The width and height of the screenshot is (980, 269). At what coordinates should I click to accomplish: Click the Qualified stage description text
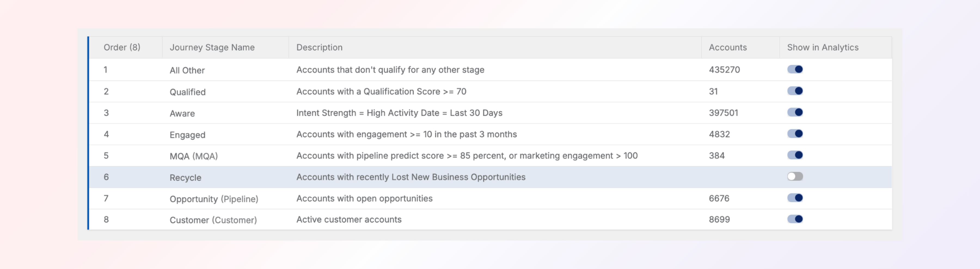pos(381,91)
